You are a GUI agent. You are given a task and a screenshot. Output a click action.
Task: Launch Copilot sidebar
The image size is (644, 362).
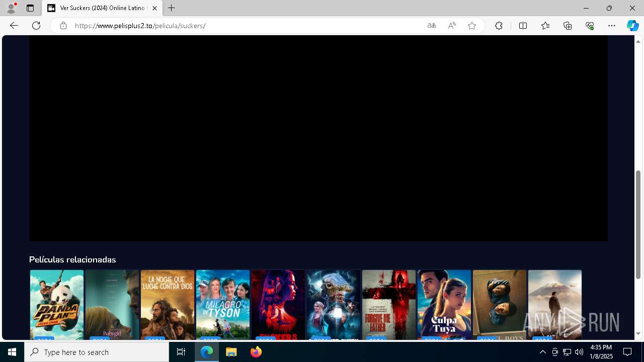(x=632, y=26)
